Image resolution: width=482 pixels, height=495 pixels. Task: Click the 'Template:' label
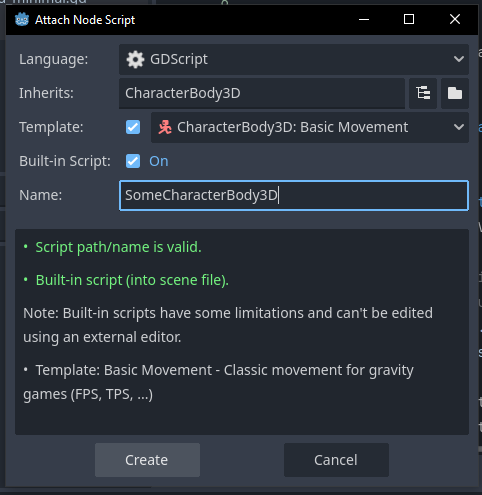(x=51, y=127)
